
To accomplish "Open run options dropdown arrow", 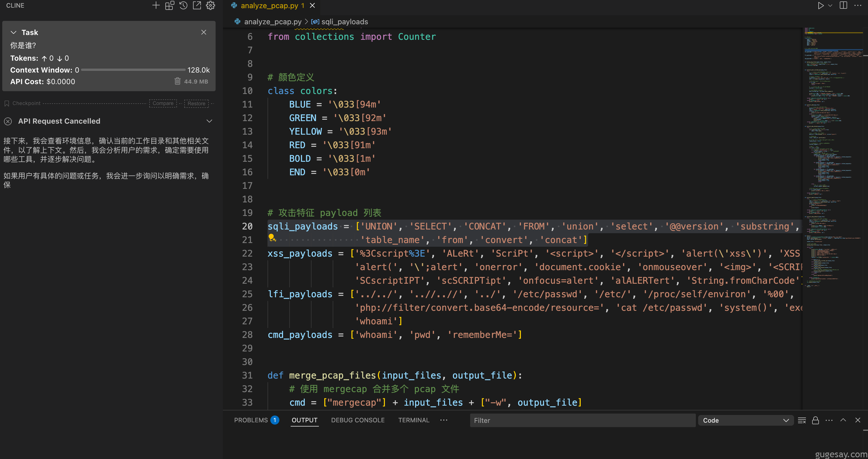I will coord(830,6).
